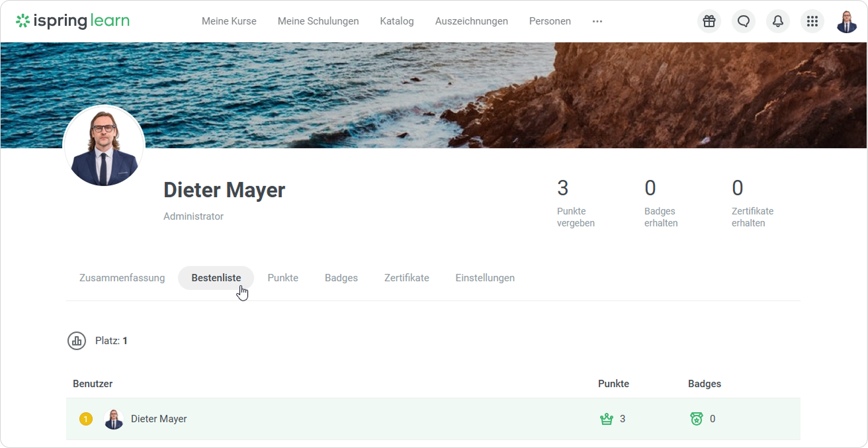The width and height of the screenshot is (868, 448).
Task: Open user account avatar menu in header
Action: [x=847, y=21]
